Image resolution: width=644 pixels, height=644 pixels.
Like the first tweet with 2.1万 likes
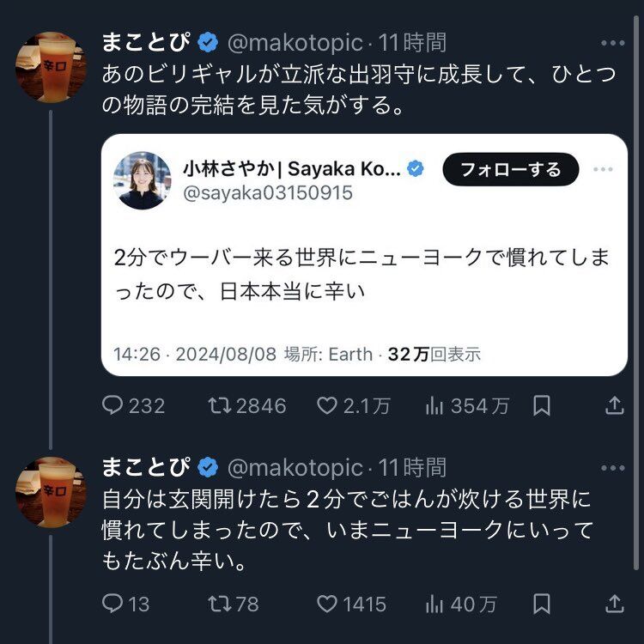point(328,405)
